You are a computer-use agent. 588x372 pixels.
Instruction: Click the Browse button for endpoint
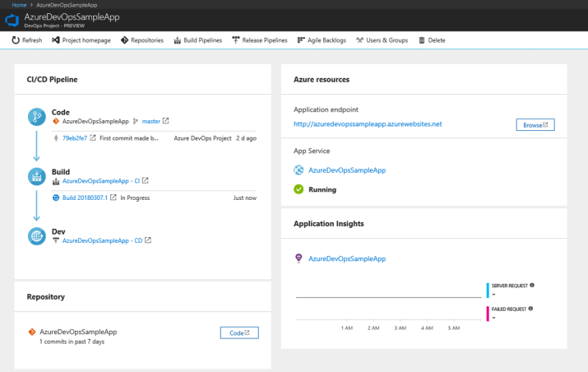point(535,124)
